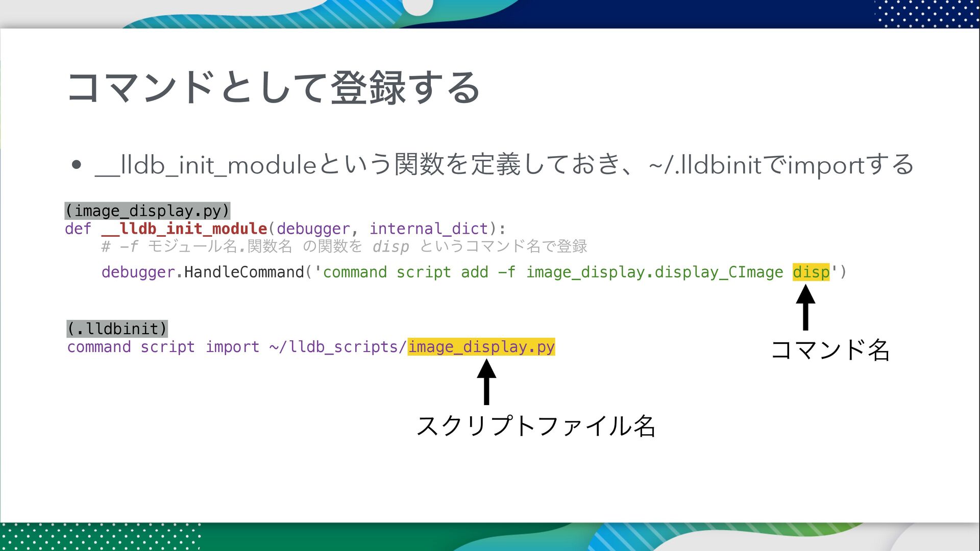
Task: Click the arrow pointing up at disp
Action: (805, 307)
